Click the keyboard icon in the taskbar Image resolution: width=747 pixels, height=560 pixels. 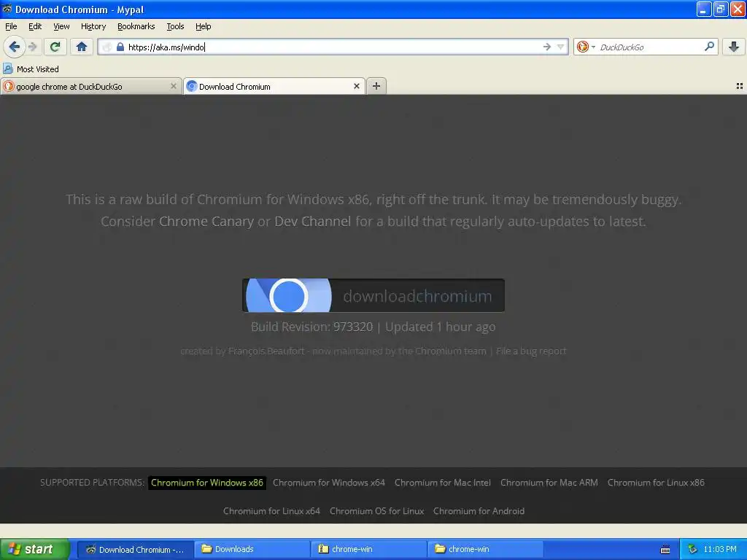tap(665, 550)
